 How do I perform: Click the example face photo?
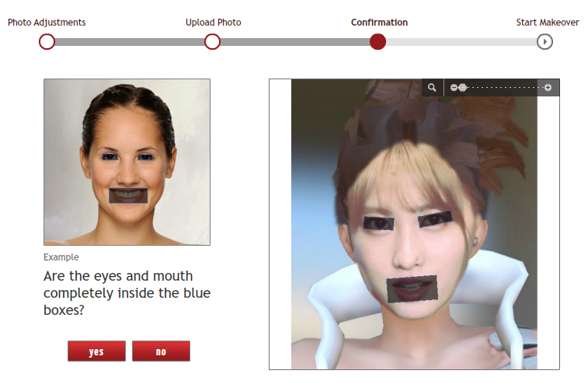[127, 162]
